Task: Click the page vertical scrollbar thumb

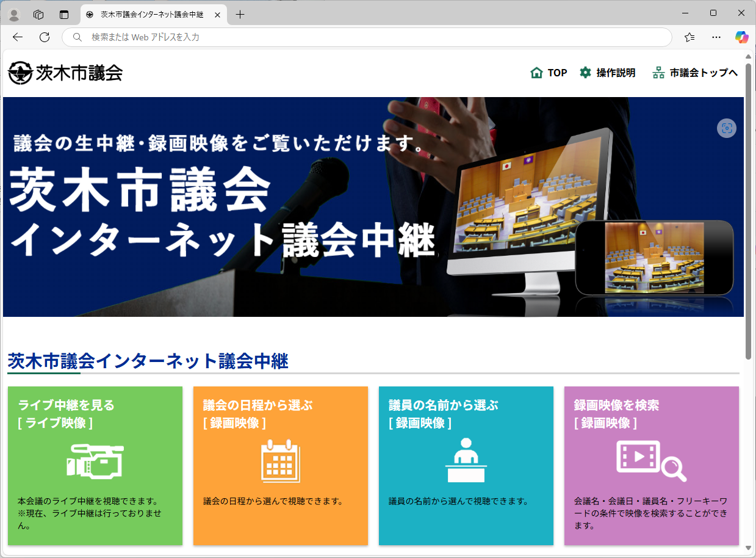Action: click(749, 211)
